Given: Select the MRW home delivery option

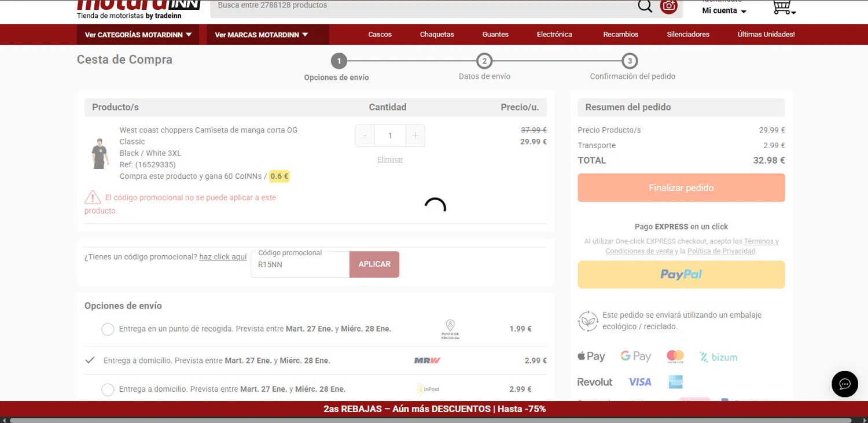Looking at the screenshot, I should pos(90,361).
